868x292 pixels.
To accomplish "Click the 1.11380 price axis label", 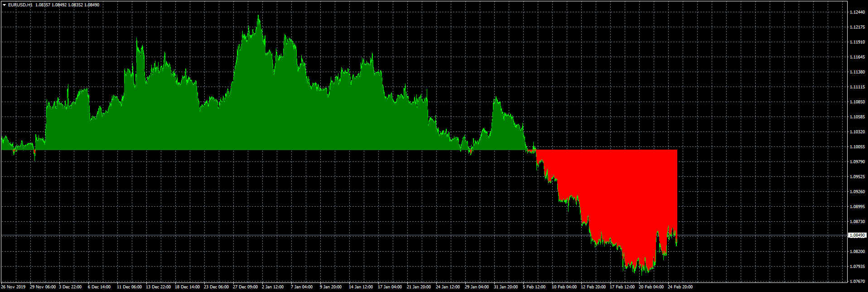I will 857,72.
